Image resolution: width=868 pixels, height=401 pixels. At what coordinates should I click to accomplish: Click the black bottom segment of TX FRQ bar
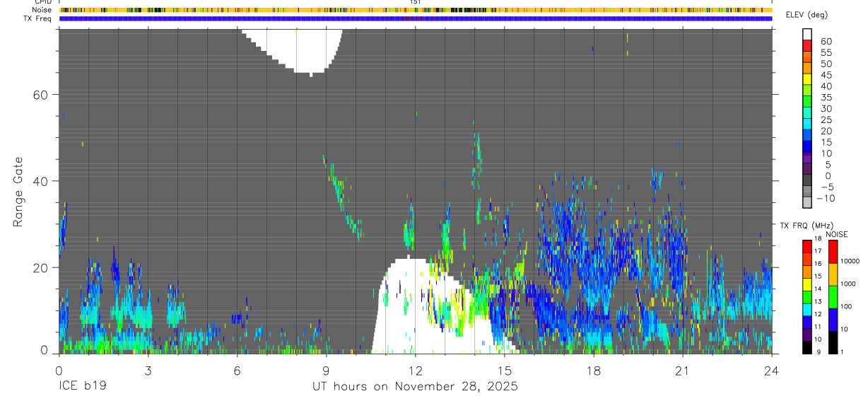(x=807, y=347)
